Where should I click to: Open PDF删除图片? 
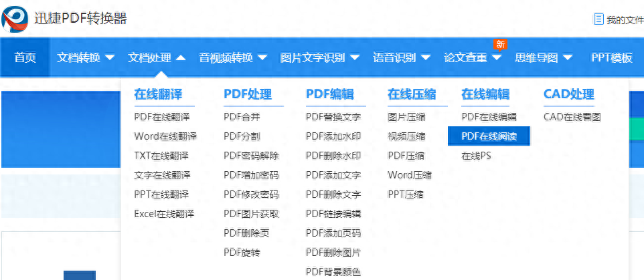333,253
